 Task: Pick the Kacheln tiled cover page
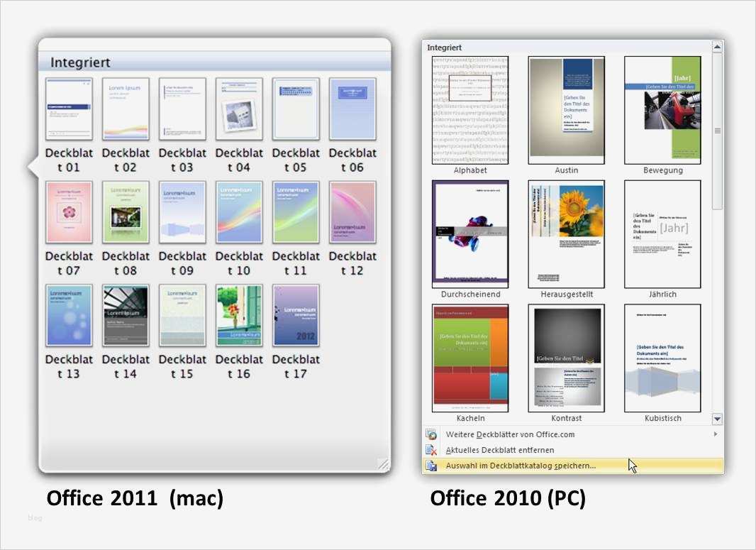pyautogui.click(x=470, y=358)
